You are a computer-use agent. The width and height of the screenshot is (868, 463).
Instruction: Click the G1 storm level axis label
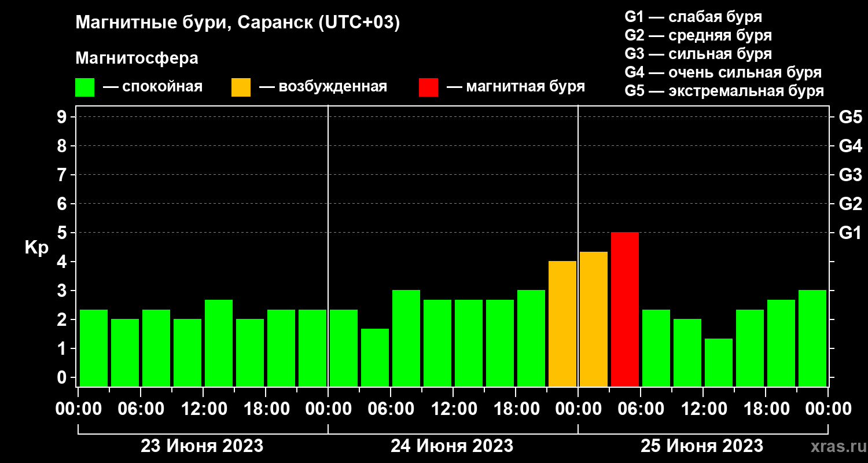[x=851, y=233]
